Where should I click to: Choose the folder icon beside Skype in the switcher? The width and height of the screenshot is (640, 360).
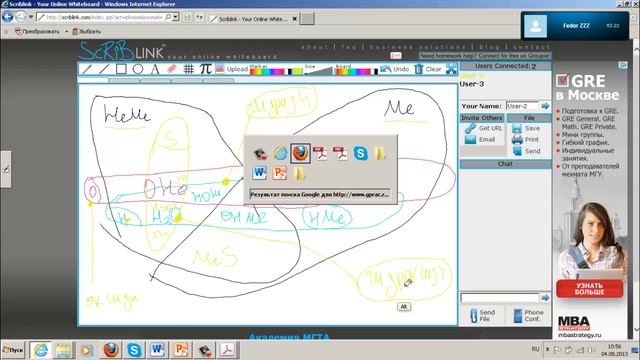pyautogui.click(x=380, y=153)
